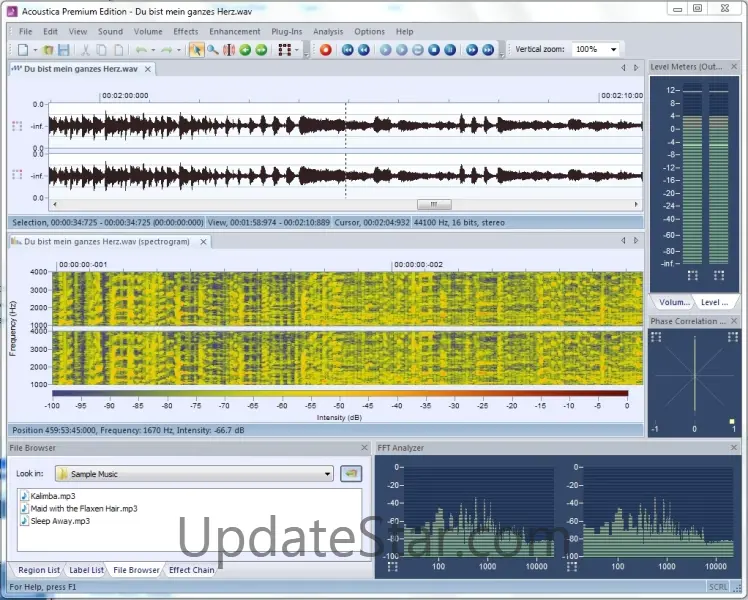Image resolution: width=748 pixels, height=600 pixels.
Task: Click the Cut scissors icon
Action: tap(86, 49)
